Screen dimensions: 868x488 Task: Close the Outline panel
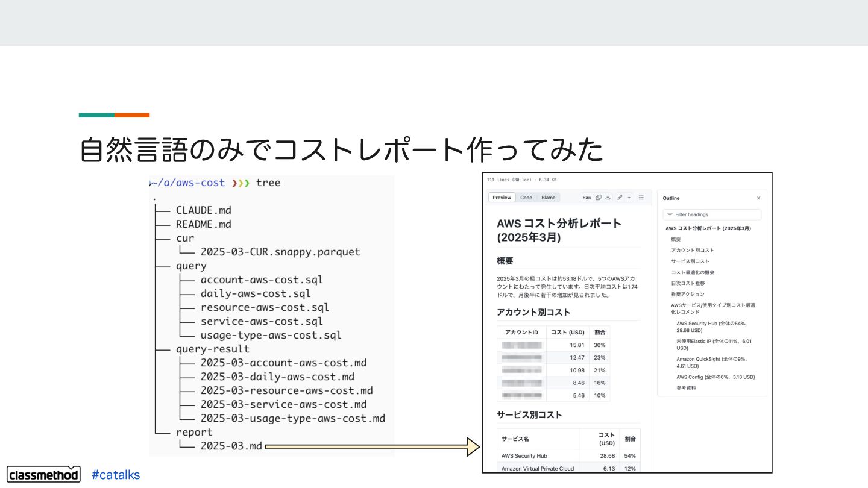[758, 198]
